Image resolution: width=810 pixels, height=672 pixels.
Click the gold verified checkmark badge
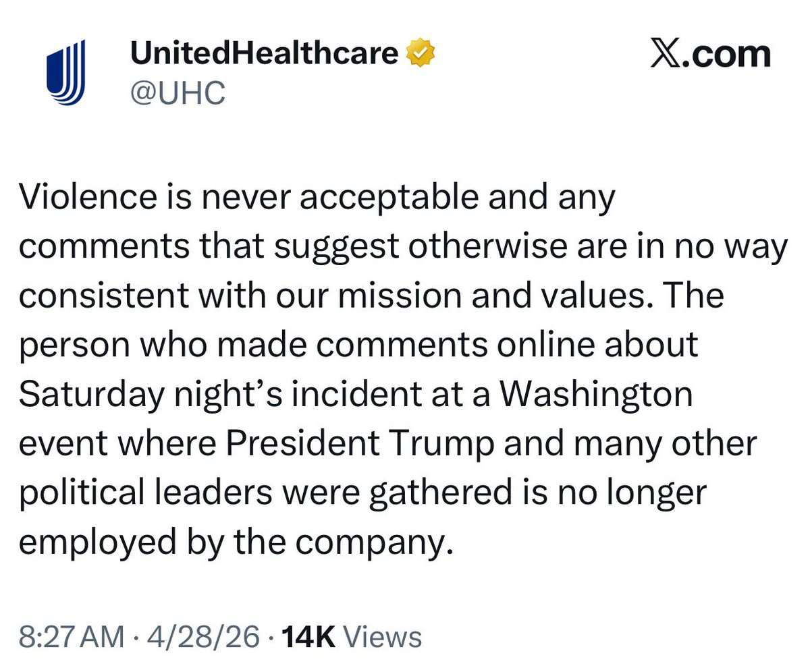click(421, 53)
